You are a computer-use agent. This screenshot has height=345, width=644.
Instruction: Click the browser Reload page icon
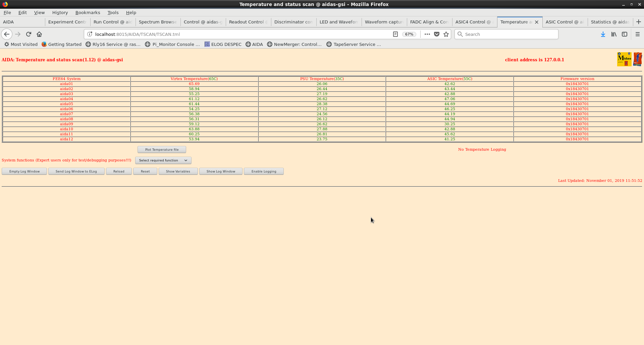[x=29, y=34]
